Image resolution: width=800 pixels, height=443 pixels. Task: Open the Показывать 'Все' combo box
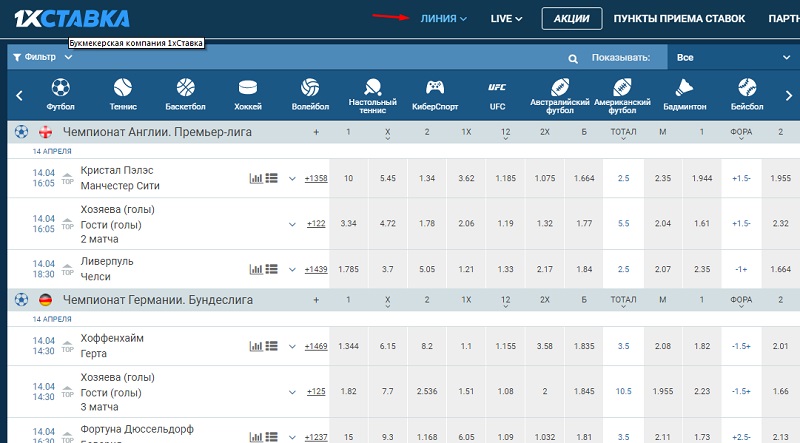click(x=732, y=58)
